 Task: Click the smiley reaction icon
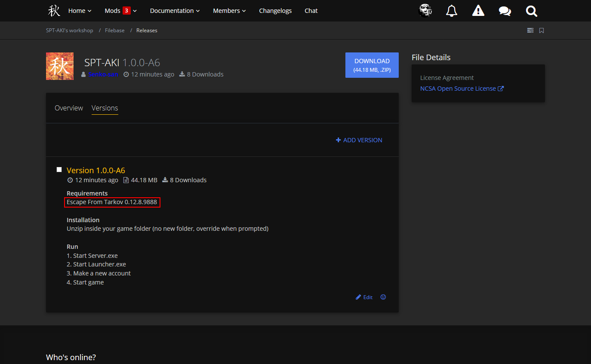pos(383,297)
